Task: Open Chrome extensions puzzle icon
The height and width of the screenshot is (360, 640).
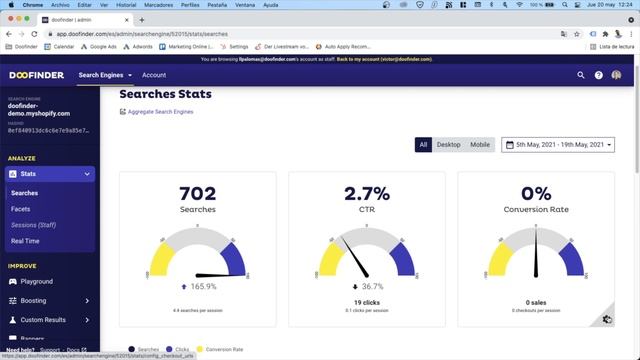Action: pos(605,34)
